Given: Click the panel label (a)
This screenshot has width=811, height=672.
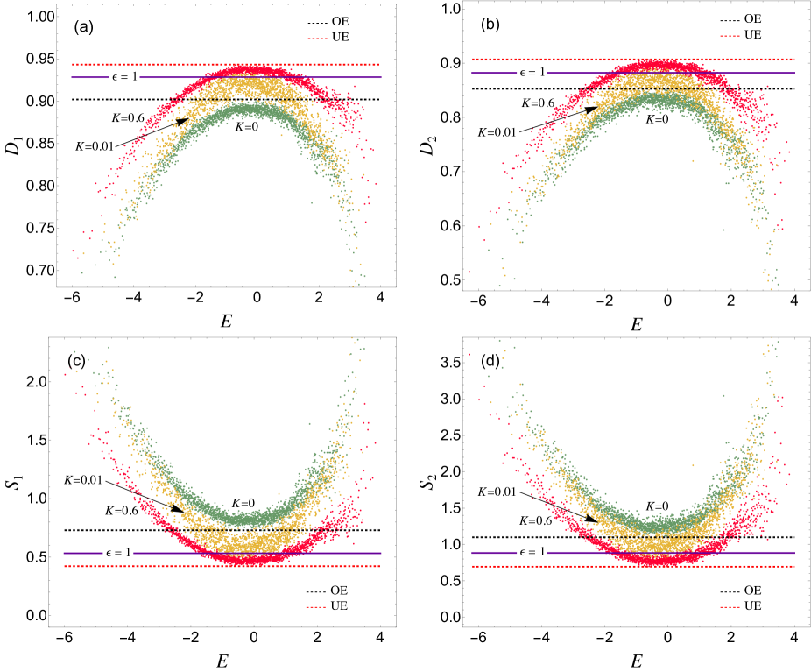Looking at the screenshot, I should pos(83,27).
